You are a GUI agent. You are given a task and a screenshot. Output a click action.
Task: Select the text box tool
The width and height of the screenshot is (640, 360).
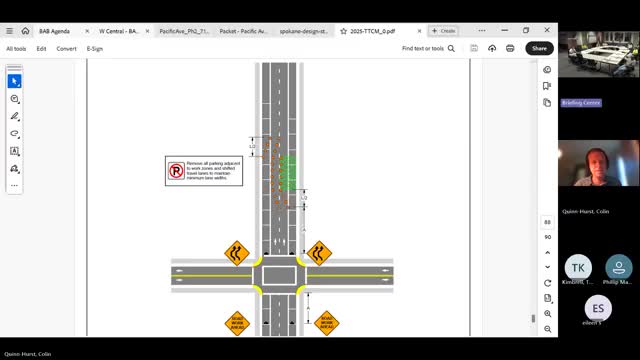tap(14, 151)
